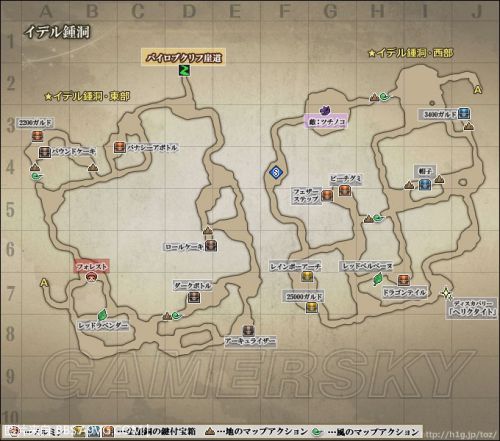Click the ノルミン フォレスト face icon
Screen dimensions: 500x441
[x=91, y=277]
